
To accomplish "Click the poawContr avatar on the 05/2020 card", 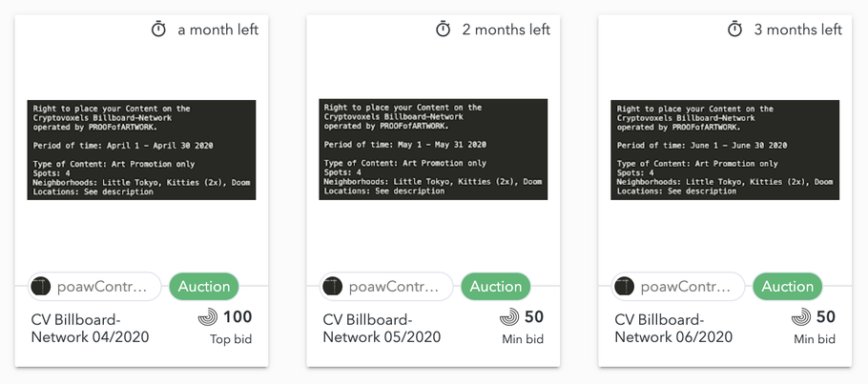I will pyautogui.click(x=333, y=287).
